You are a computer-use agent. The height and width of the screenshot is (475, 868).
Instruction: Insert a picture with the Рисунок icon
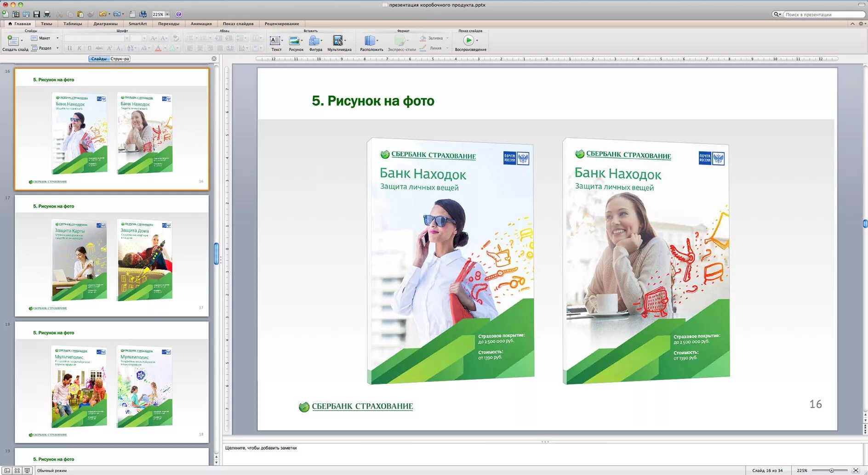[x=294, y=41]
